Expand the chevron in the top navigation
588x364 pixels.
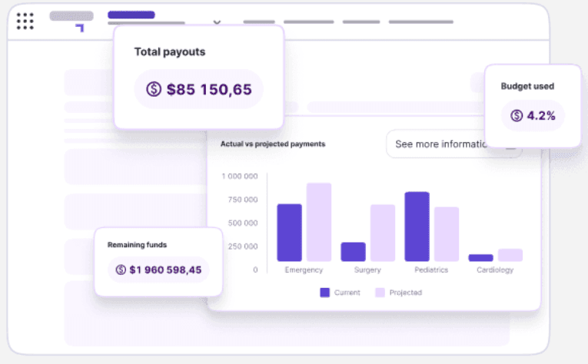[217, 22]
